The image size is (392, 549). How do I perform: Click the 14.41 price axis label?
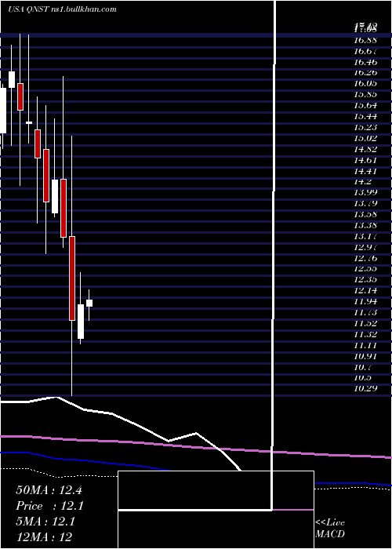365,171
